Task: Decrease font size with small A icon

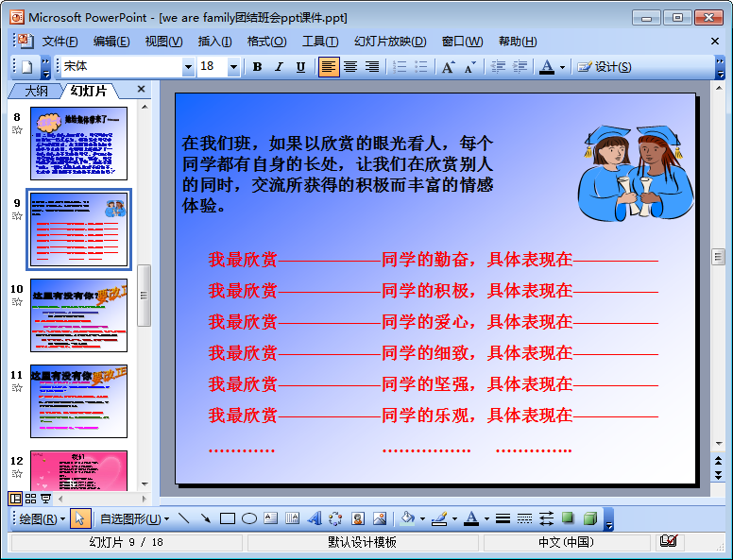Action: pyautogui.click(x=469, y=67)
